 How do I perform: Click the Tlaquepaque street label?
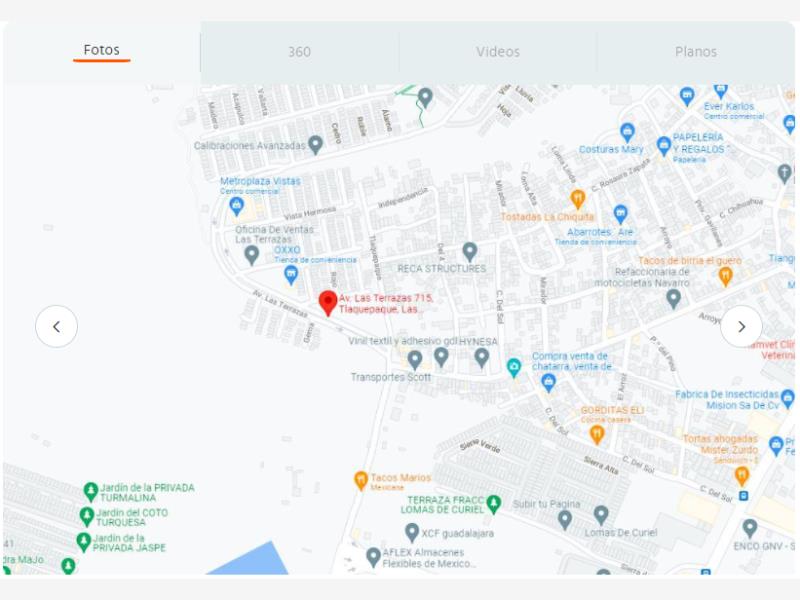click(x=374, y=258)
